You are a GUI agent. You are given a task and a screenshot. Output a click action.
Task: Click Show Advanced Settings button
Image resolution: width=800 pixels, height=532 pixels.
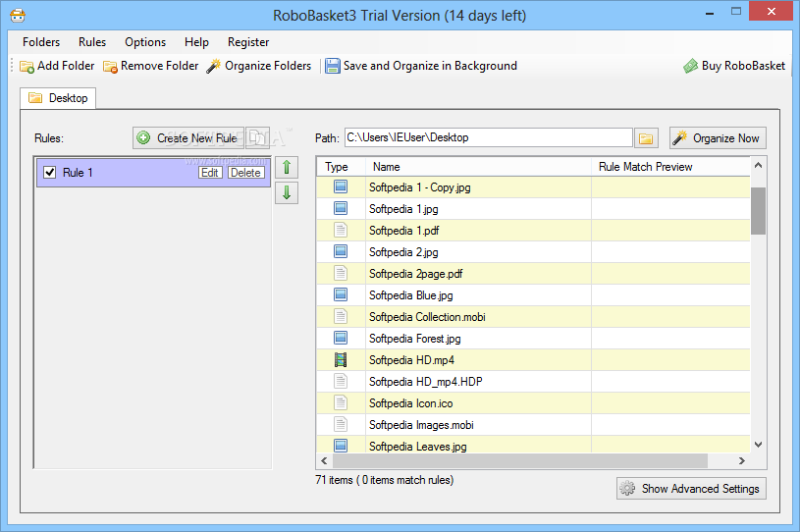691,488
